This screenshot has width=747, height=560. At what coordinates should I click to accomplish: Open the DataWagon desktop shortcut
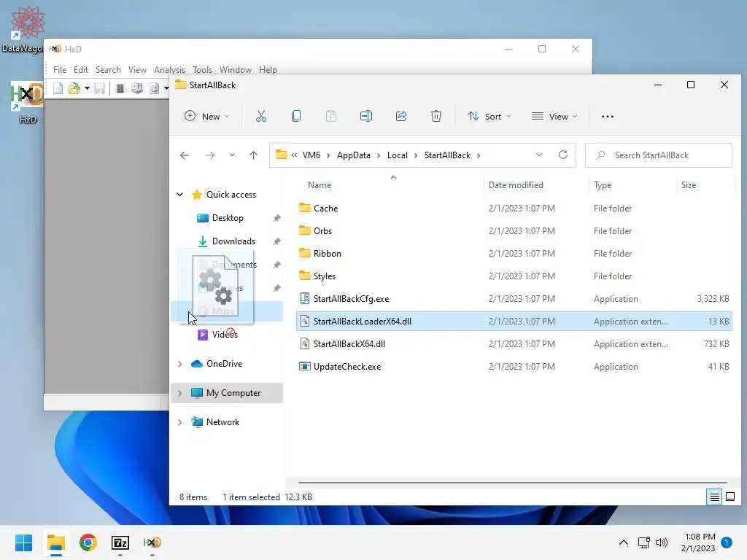point(27,28)
